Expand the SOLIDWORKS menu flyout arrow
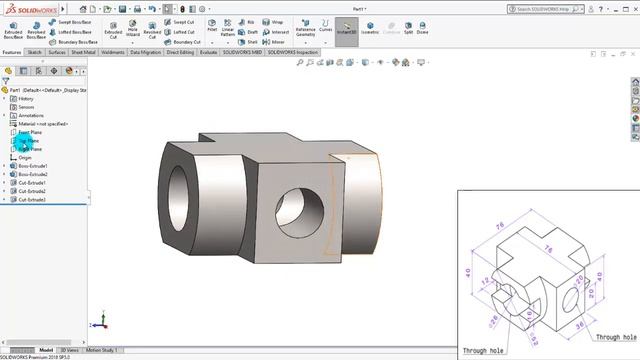This screenshot has width=640, height=360. pos(63,9)
